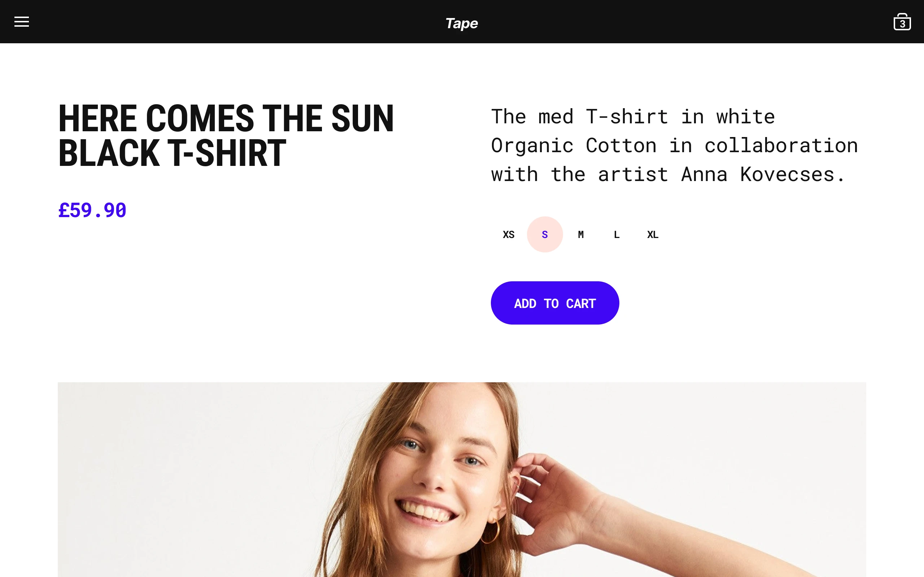The width and height of the screenshot is (924, 577).
Task: Click the £59.90 price
Action: 92,210
